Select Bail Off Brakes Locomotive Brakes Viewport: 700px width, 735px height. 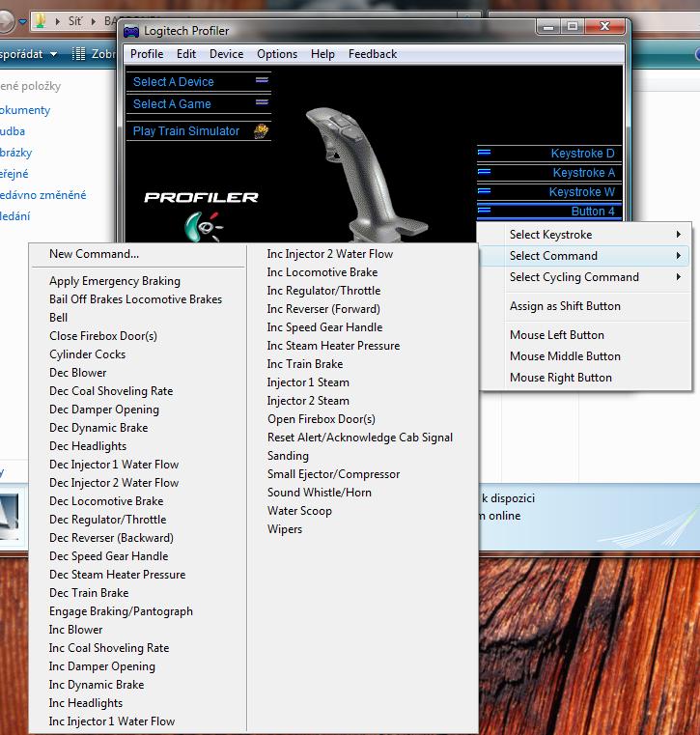(135, 299)
